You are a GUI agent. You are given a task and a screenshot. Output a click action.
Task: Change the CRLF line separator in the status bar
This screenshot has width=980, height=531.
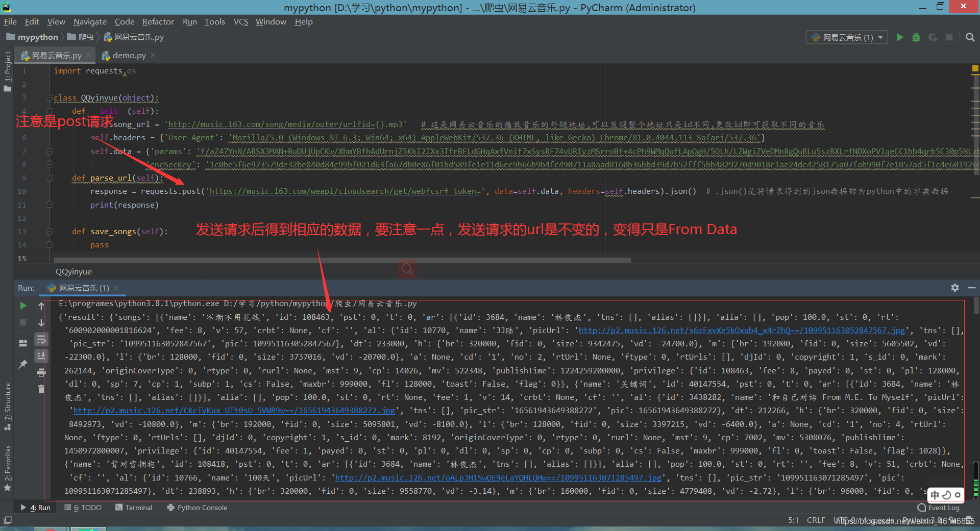[816, 520]
